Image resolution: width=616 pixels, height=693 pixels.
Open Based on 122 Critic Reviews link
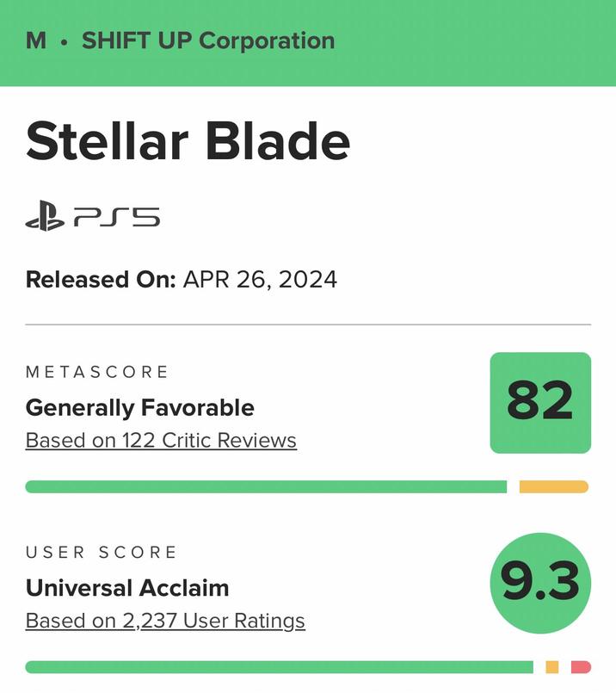(160, 439)
